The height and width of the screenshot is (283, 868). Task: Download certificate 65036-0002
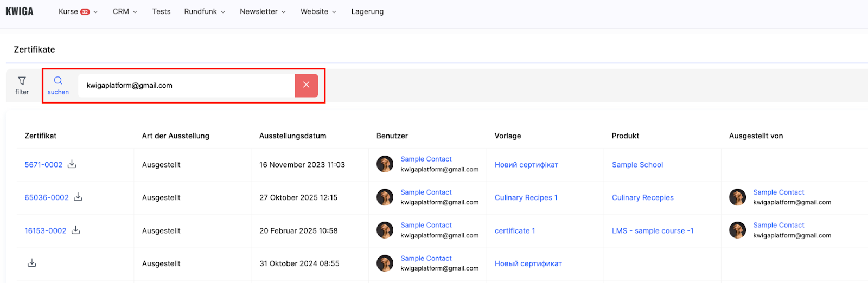click(x=78, y=197)
